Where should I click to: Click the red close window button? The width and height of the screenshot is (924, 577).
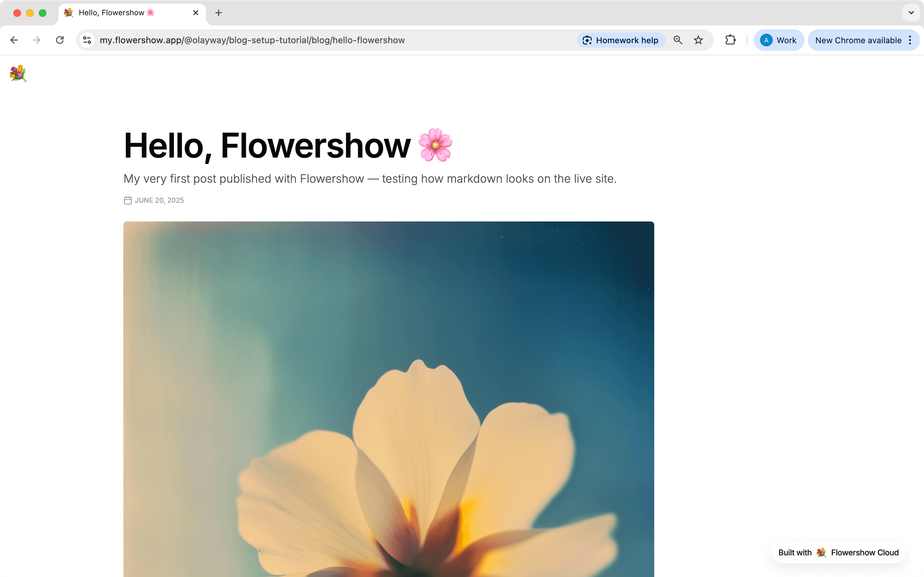coord(17,13)
